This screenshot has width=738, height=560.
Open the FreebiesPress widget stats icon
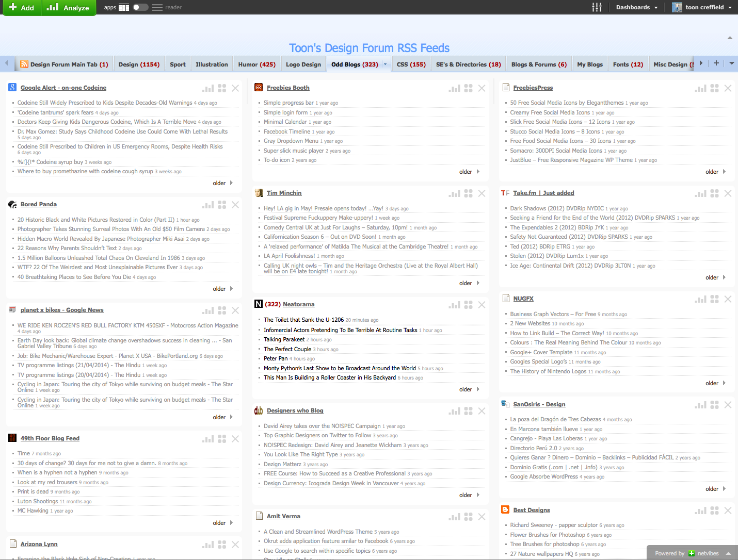pos(700,88)
